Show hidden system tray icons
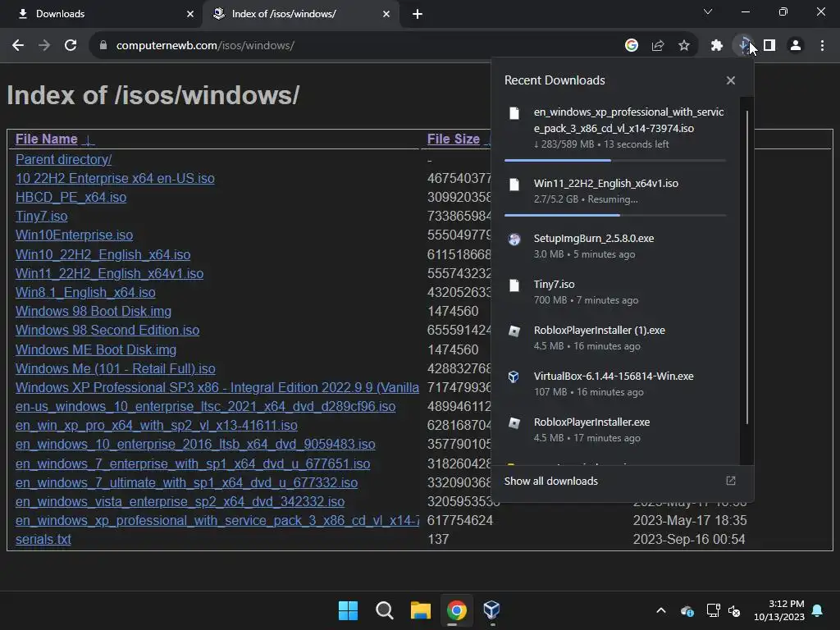This screenshot has width=840, height=630. [661, 610]
